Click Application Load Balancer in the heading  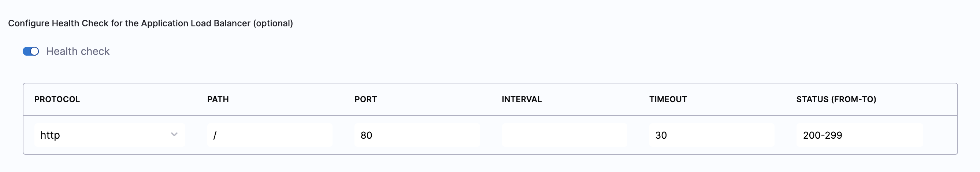point(196,23)
